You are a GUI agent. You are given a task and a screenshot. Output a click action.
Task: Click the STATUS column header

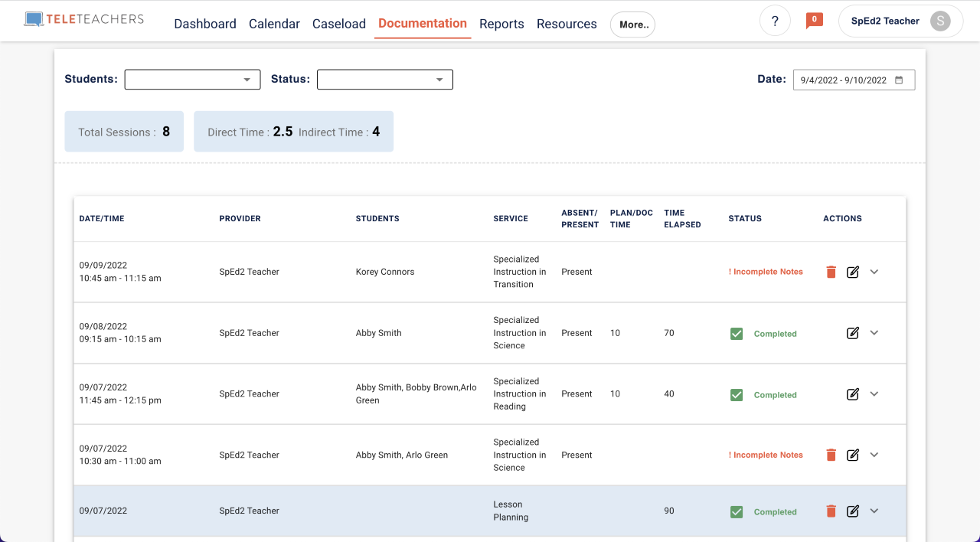(745, 219)
